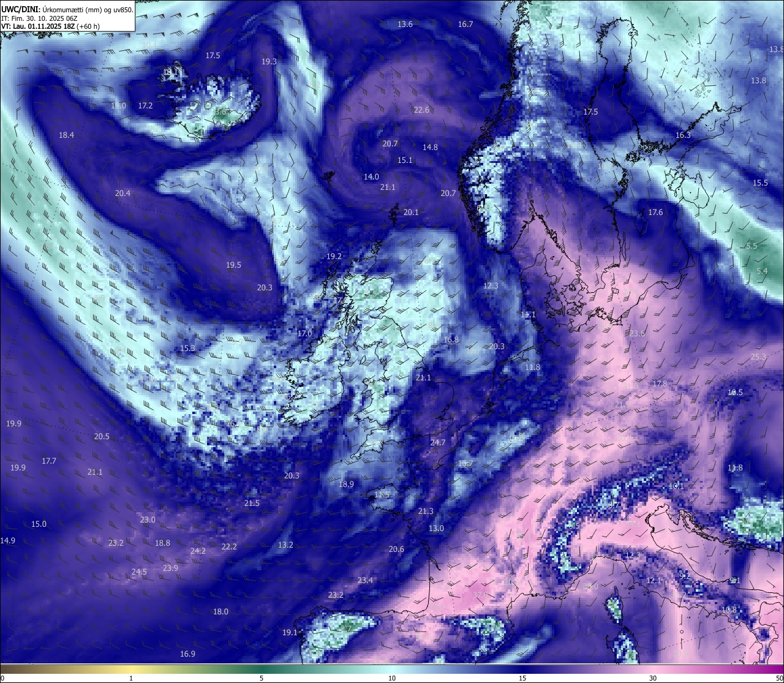Click the 23.0 value label
This screenshot has width=784, height=683.
tap(148, 520)
